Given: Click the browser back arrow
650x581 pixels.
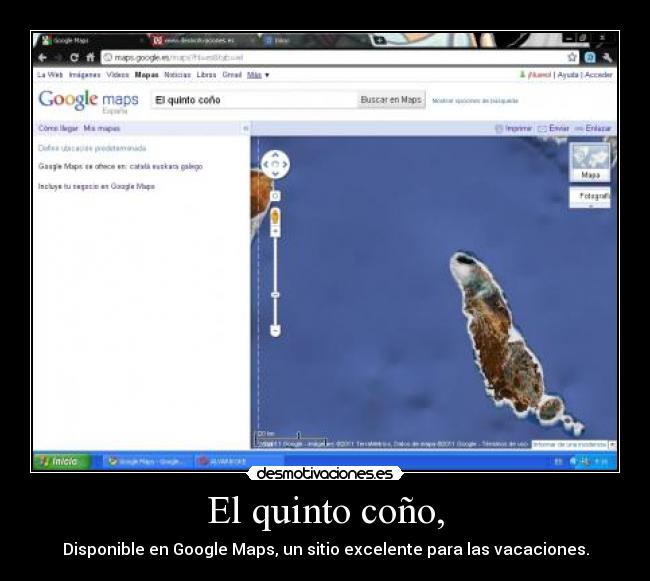Looking at the screenshot, I should point(42,58).
